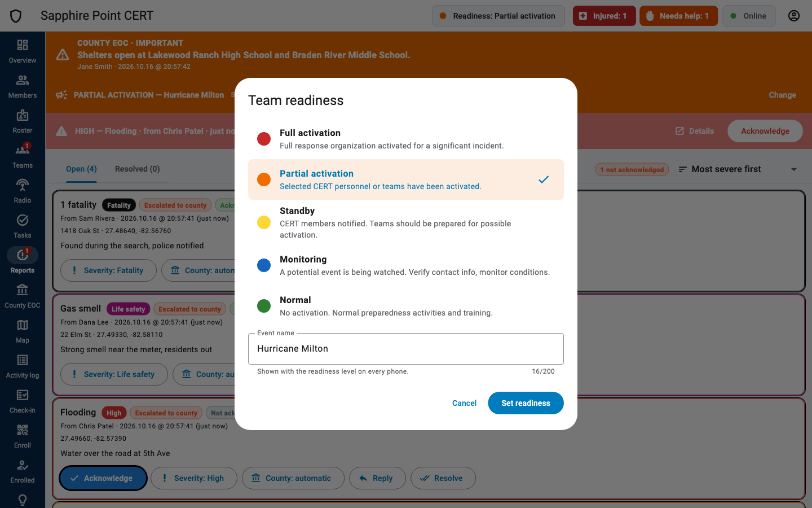812x508 pixels.
Task: Open Details on the flooding alert banner
Action: point(695,131)
